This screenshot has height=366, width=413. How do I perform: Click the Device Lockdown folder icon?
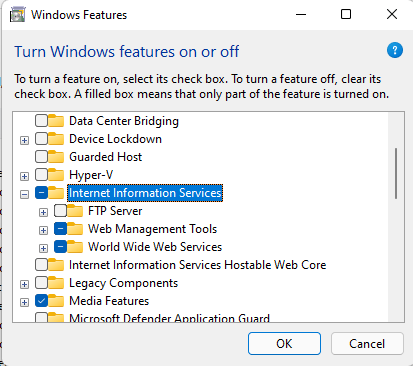[56, 139]
